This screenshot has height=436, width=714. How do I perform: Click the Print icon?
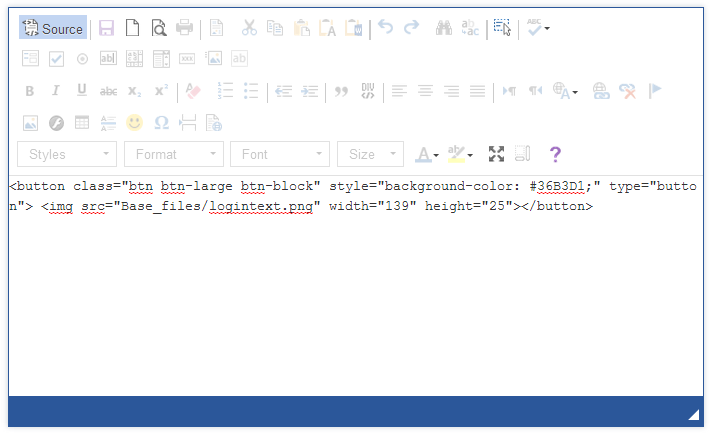coord(184,28)
